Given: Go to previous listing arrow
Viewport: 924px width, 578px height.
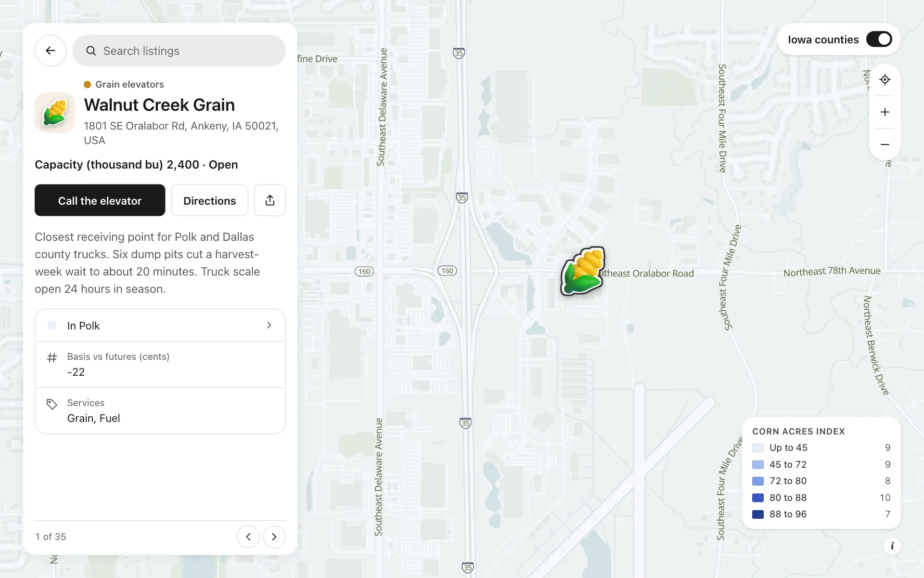Looking at the screenshot, I should pos(248,537).
